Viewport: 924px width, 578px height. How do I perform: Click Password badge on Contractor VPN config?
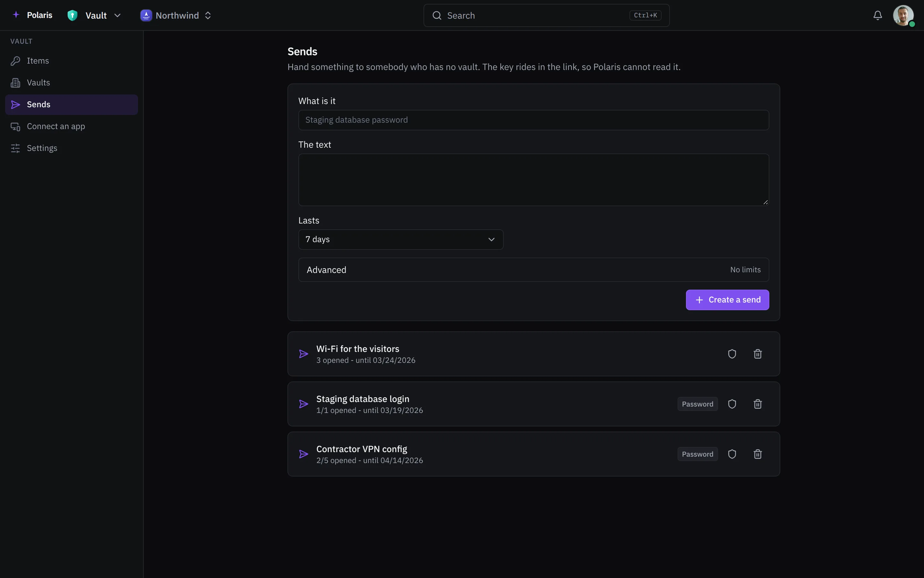pos(697,454)
